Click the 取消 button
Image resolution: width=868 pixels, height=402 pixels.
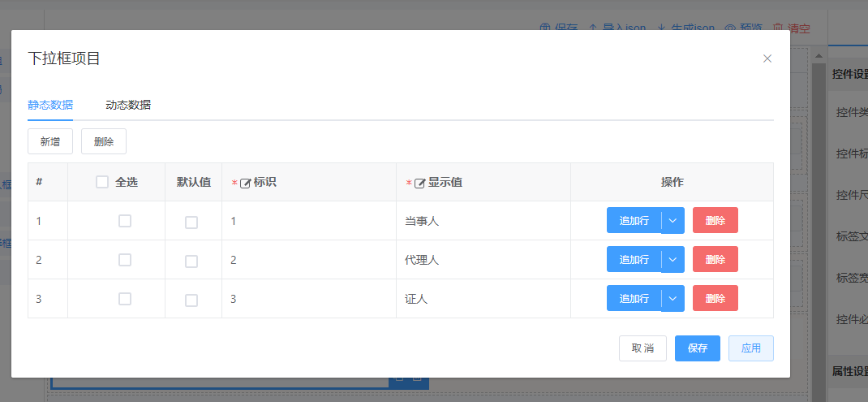(x=642, y=348)
